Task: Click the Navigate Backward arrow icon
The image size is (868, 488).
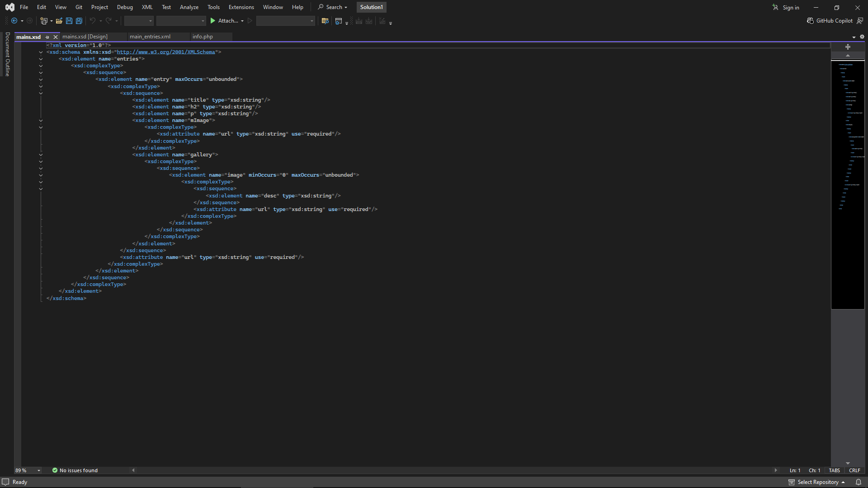Action: click(14, 21)
